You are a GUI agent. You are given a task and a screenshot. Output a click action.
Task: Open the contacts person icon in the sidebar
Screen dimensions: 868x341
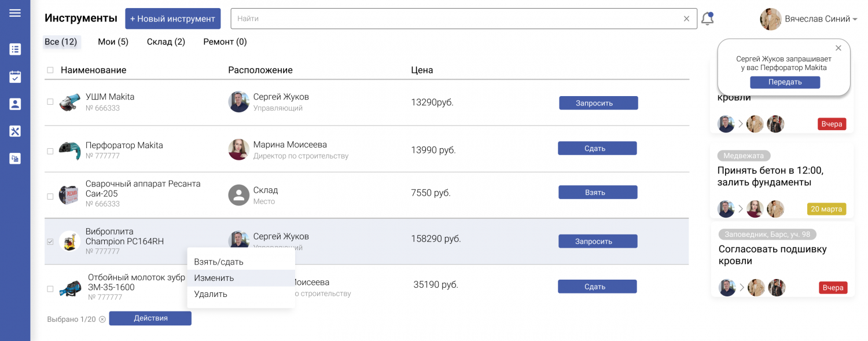(15, 104)
